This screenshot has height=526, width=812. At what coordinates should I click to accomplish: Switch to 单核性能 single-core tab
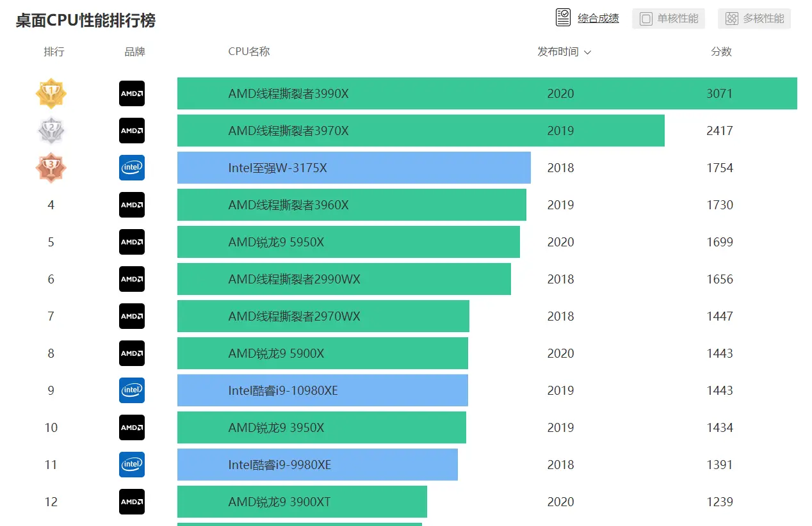coord(669,19)
